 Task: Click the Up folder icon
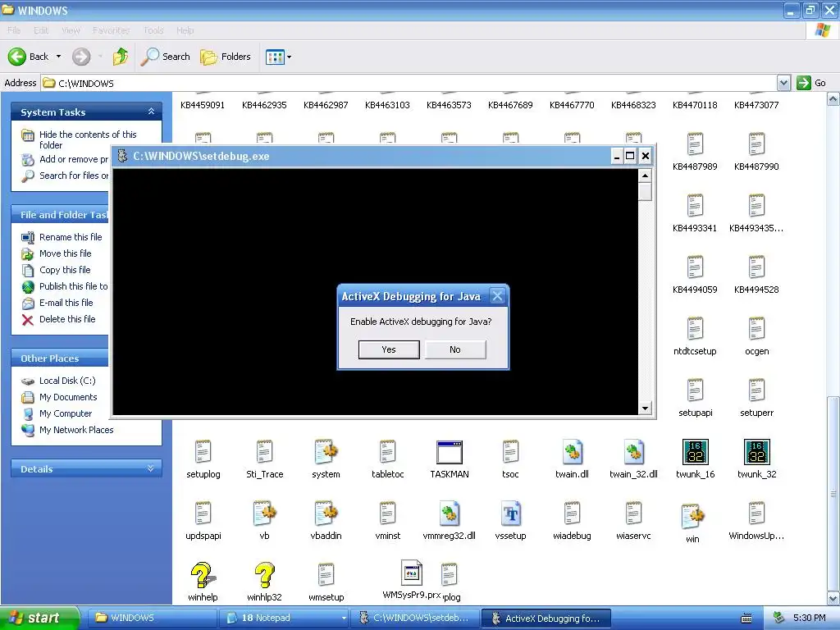[x=121, y=57]
